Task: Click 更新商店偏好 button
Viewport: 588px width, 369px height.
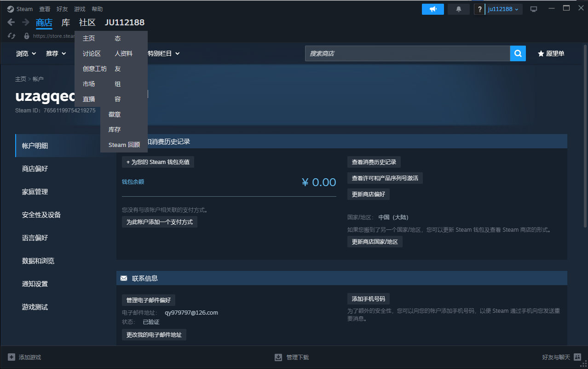Action: [369, 194]
